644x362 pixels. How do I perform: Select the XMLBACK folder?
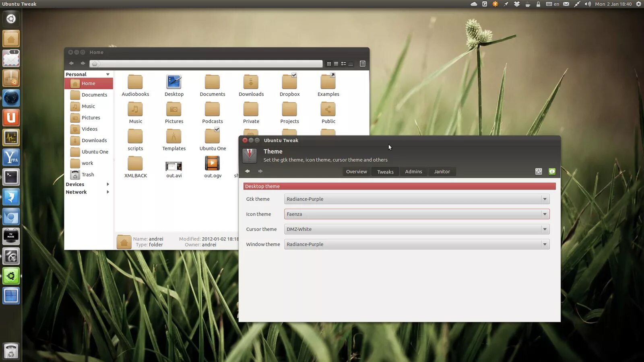[x=135, y=167]
